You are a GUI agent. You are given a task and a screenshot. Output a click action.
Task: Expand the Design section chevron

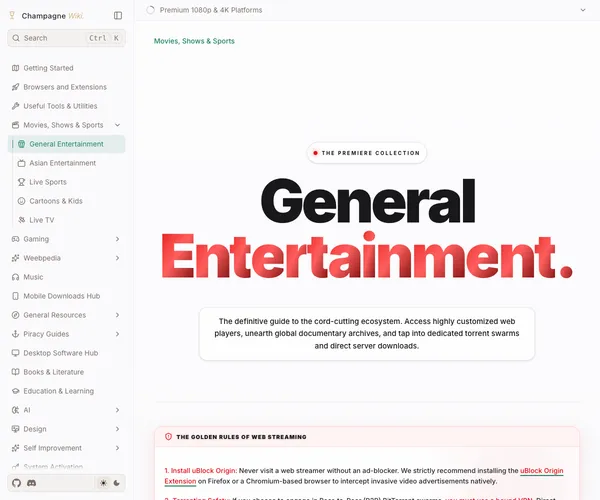point(117,429)
